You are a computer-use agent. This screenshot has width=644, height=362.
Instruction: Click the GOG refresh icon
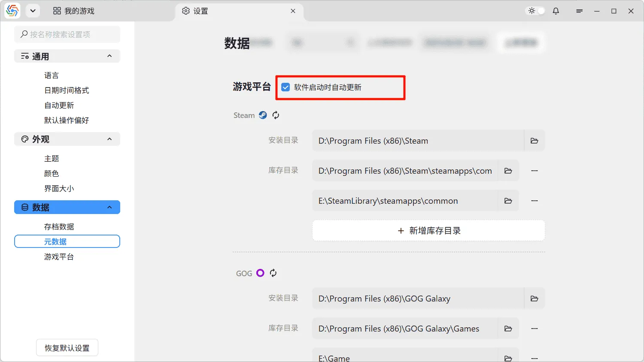point(273,273)
